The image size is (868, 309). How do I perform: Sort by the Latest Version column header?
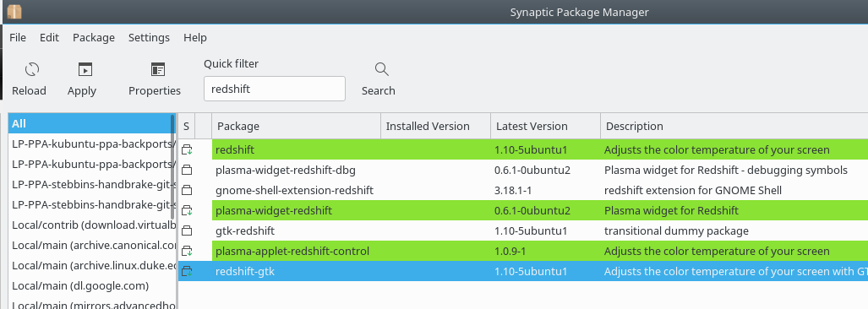click(545, 126)
